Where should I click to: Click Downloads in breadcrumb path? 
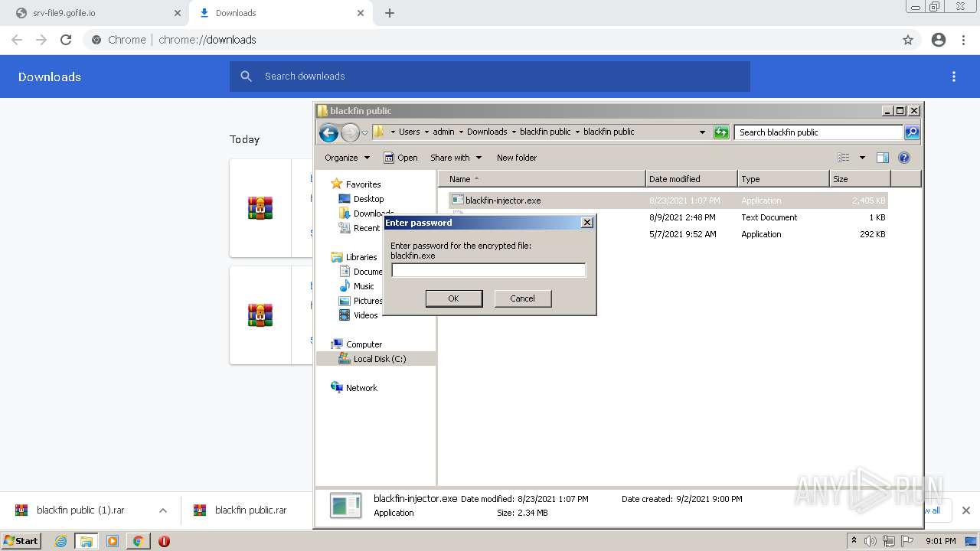click(x=487, y=132)
